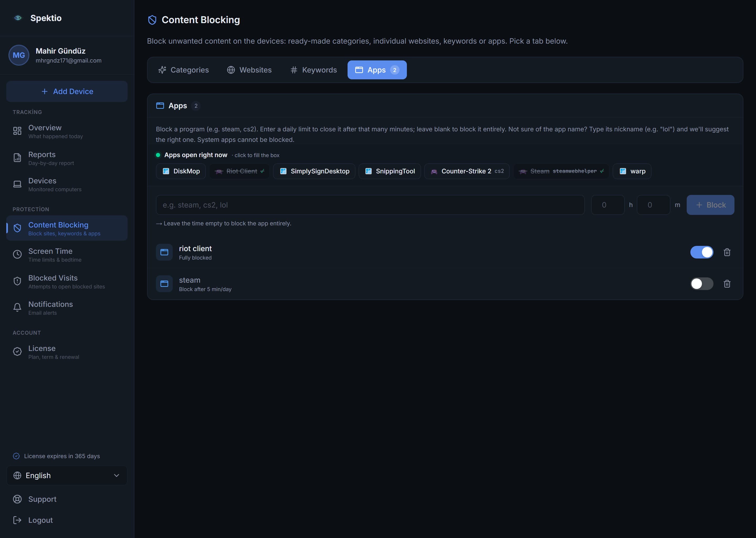Click the riot client row app icon

[x=164, y=252]
